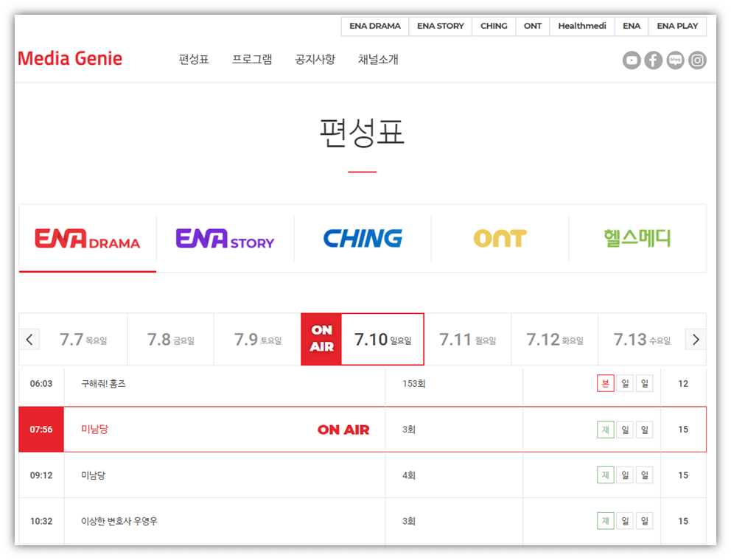The height and width of the screenshot is (560, 731).
Task: Select the ONT channel logo tab
Action: tap(500, 238)
